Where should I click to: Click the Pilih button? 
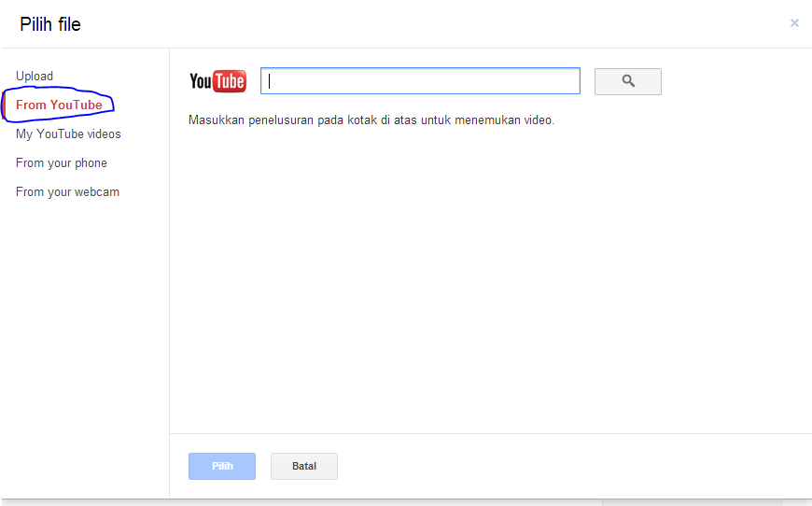tap(222, 466)
